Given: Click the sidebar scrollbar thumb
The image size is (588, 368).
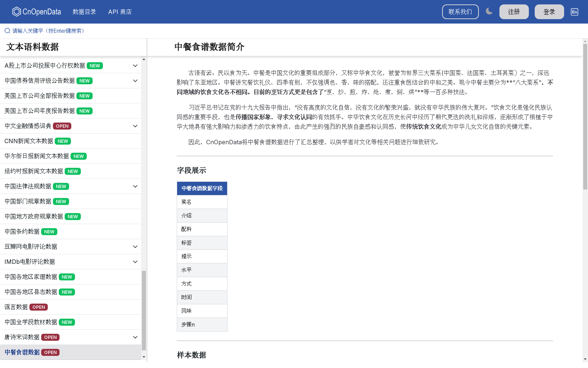Looking at the screenshot, I should click(144, 311).
